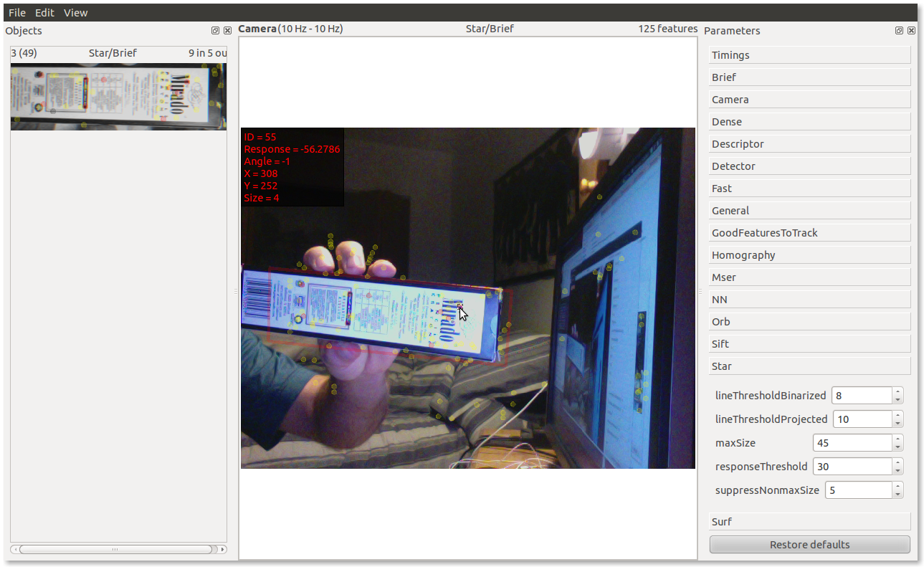Expand the Sift parameters section
924x567 pixels.
(809, 344)
